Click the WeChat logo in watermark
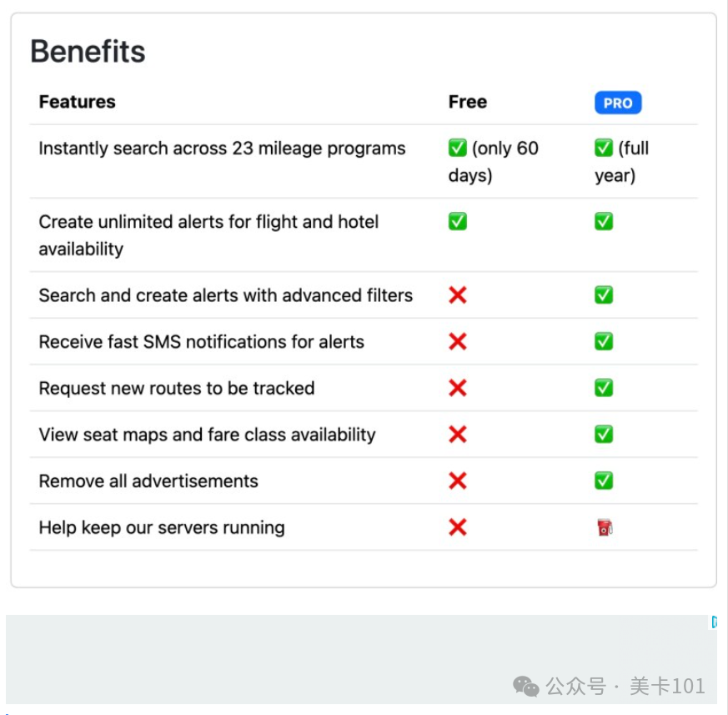This screenshot has height=715, width=728. point(525,686)
